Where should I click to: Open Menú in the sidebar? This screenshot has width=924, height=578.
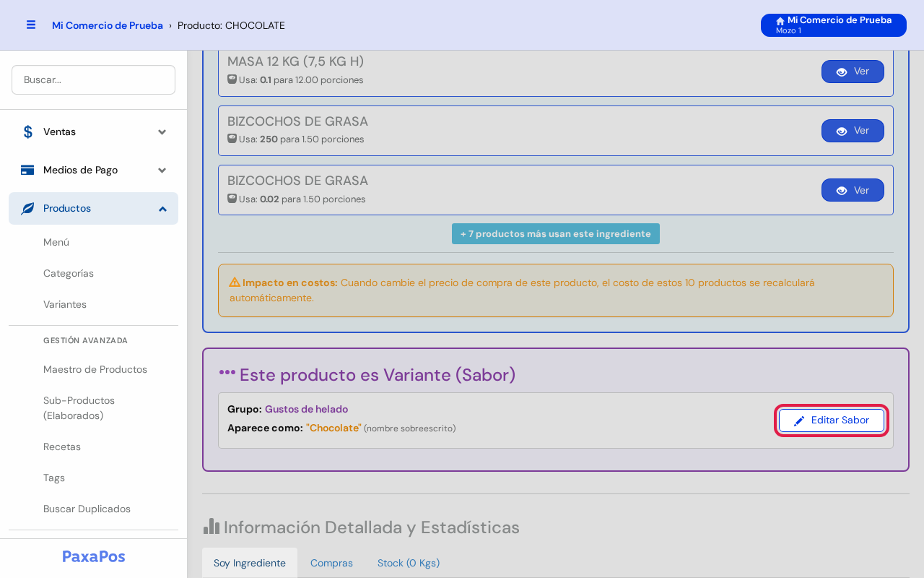(x=56, y=242)
